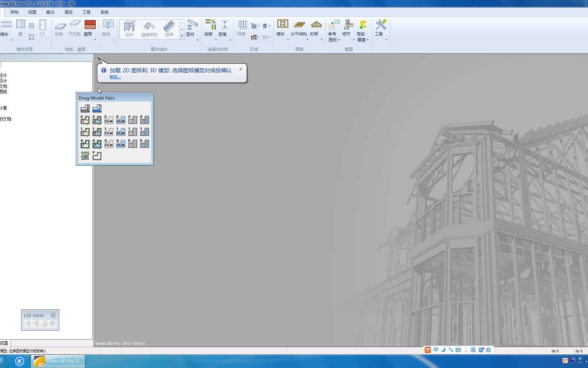Click last LGS Joints cross joint icon

[x=52, y=323]
